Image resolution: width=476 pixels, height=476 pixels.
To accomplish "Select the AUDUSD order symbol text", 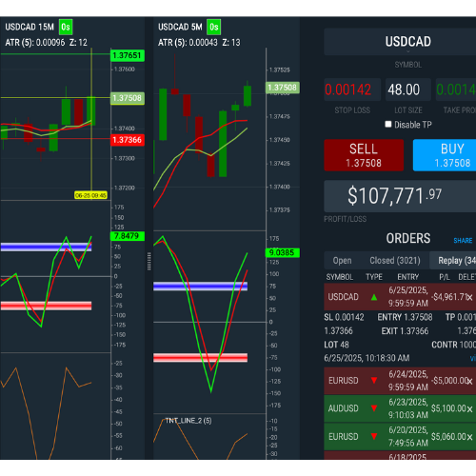I will (343, 408).
